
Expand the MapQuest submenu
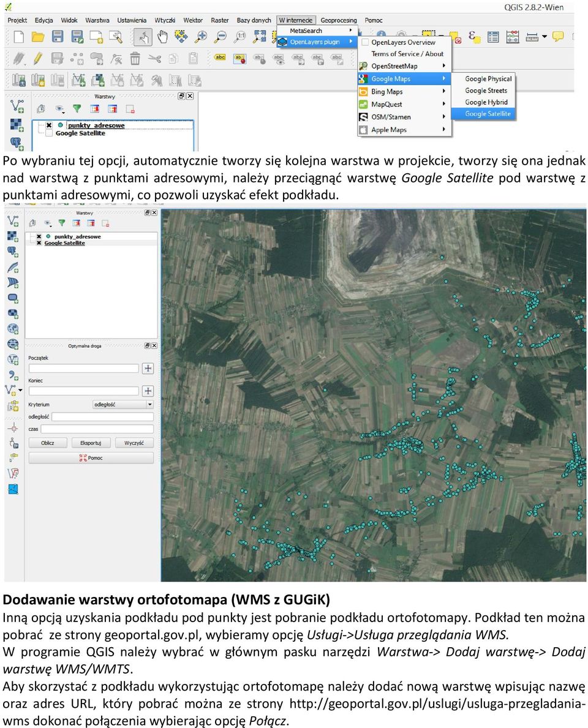pyautogui.click(x=404, y=104)
